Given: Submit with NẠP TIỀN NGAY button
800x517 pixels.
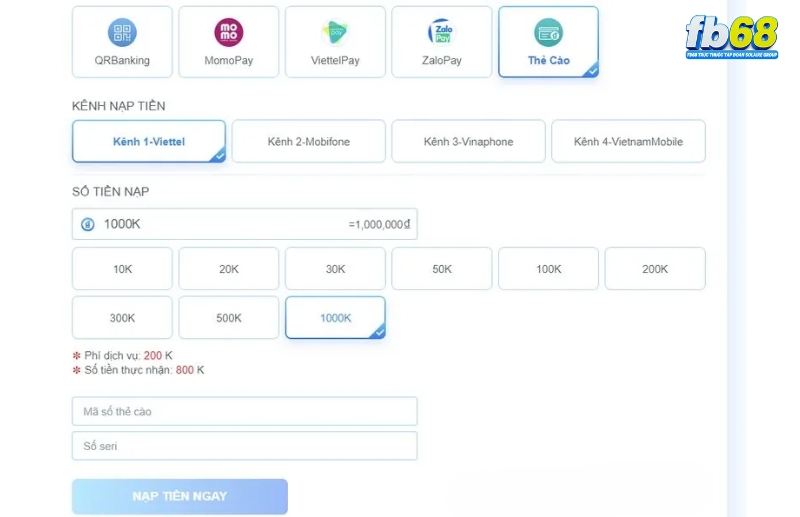Looking at the screenshot, I should [180, 496].
